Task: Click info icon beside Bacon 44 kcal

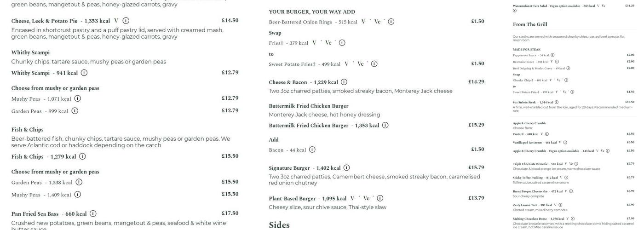Action: tap(312, 149)
